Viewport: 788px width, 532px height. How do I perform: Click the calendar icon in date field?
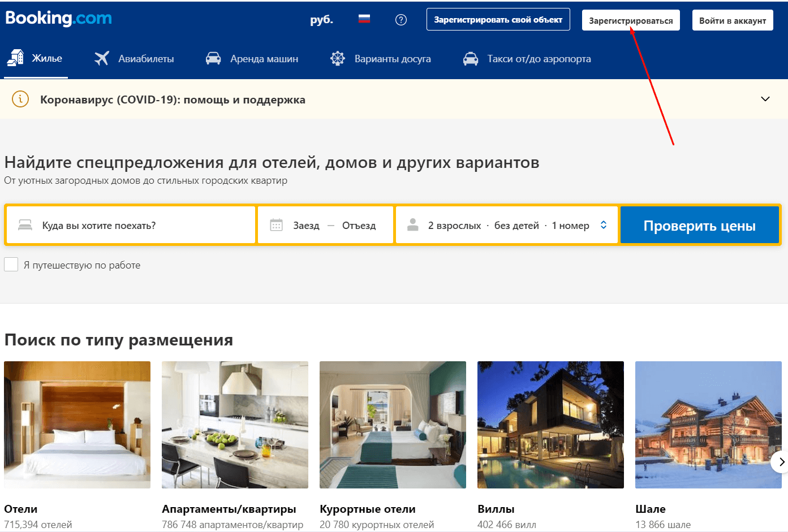point(276,225)
